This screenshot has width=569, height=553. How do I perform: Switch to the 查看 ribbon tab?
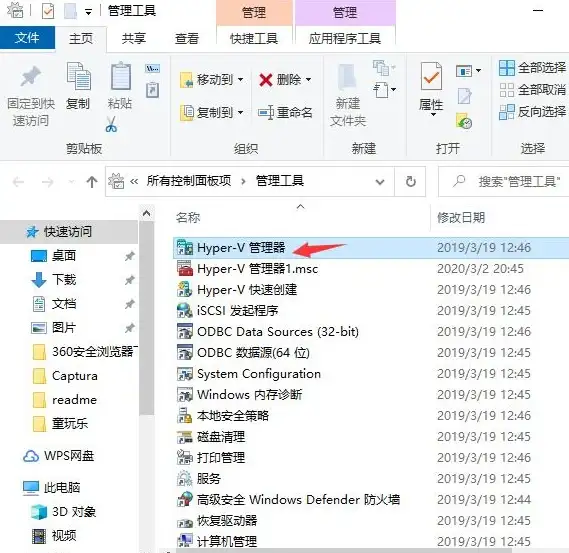coord(187,38)
